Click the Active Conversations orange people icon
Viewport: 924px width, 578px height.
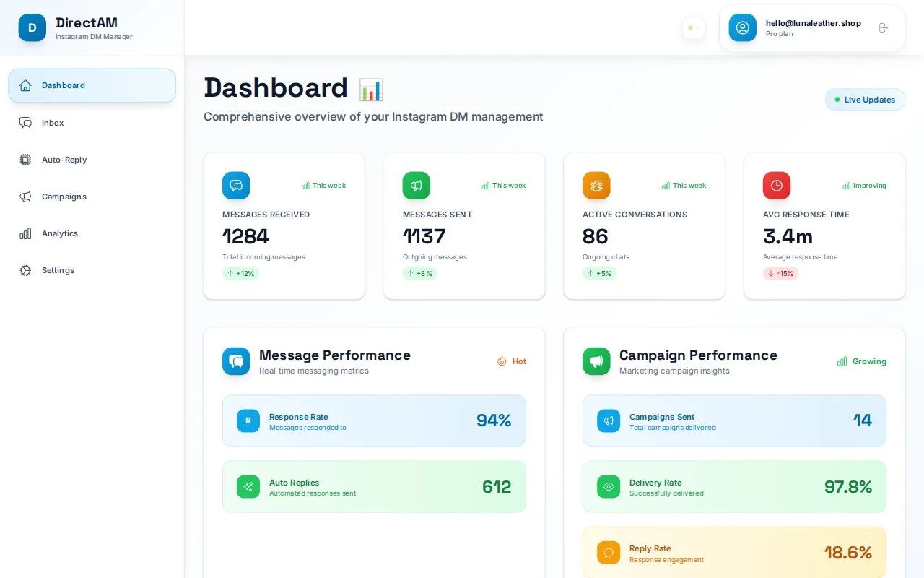[x=596, y=186]
